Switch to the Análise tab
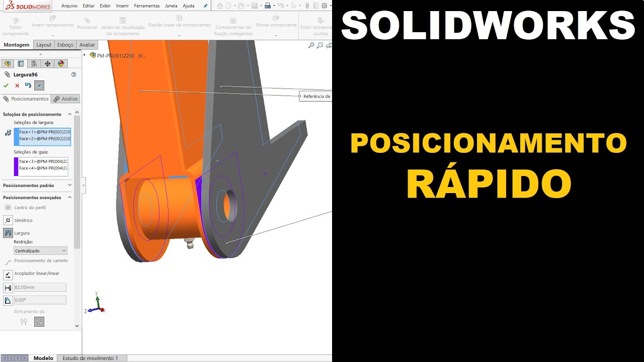 click(x=66, y=99)
